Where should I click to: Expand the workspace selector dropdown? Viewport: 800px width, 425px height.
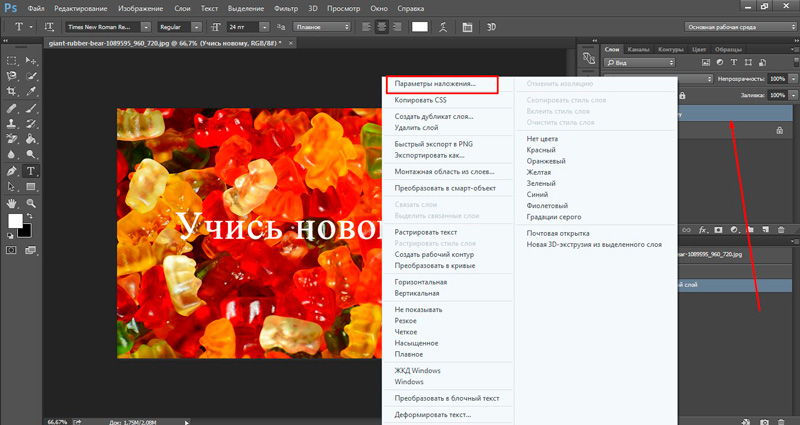[738, 25]
